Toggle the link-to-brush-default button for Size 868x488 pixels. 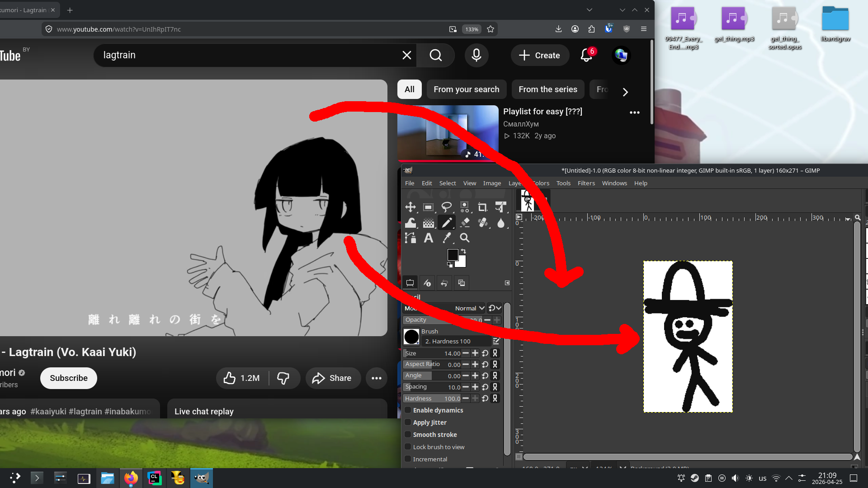(x=495, y=353)
